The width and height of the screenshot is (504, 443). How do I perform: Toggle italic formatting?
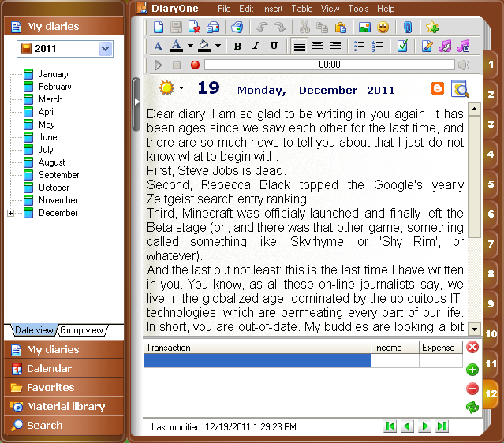pos(256,47)
